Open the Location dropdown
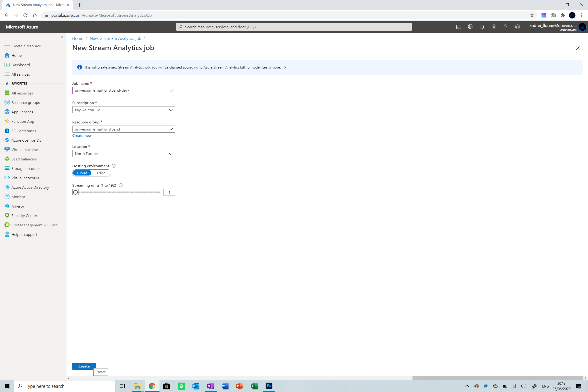The height and width of the screenshot is (392, 588). coord(123,154)
